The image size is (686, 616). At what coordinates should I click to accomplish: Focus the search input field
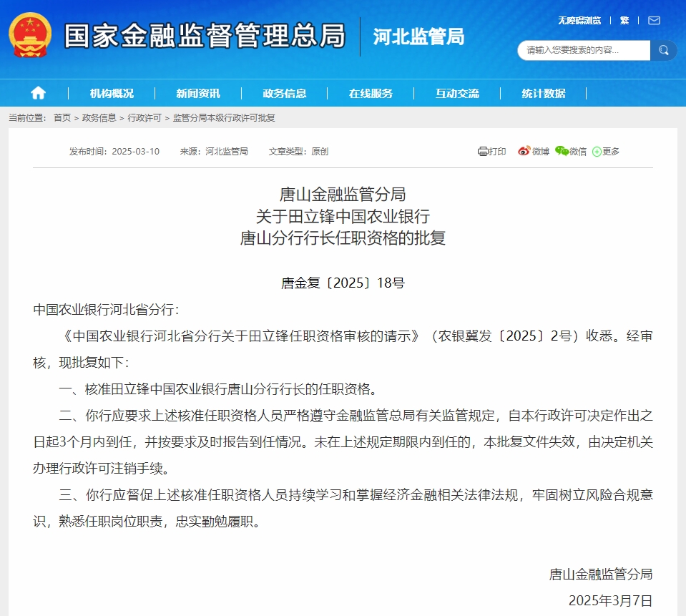tap(584, 50)
